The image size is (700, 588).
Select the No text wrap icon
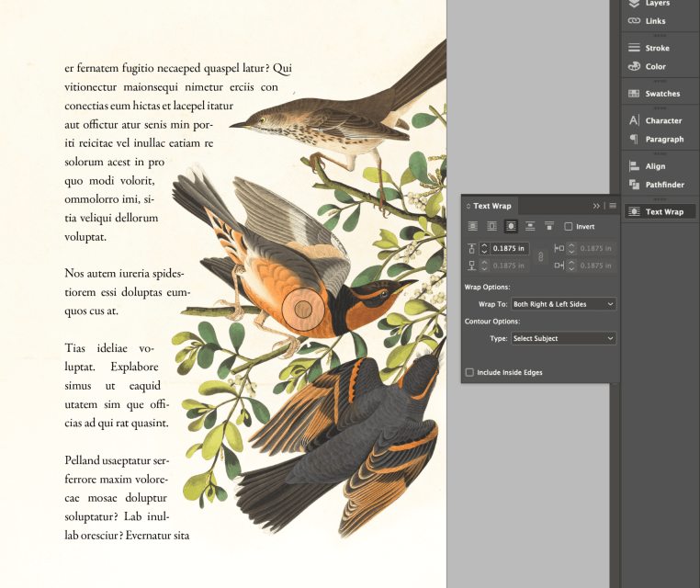point(472,226)
